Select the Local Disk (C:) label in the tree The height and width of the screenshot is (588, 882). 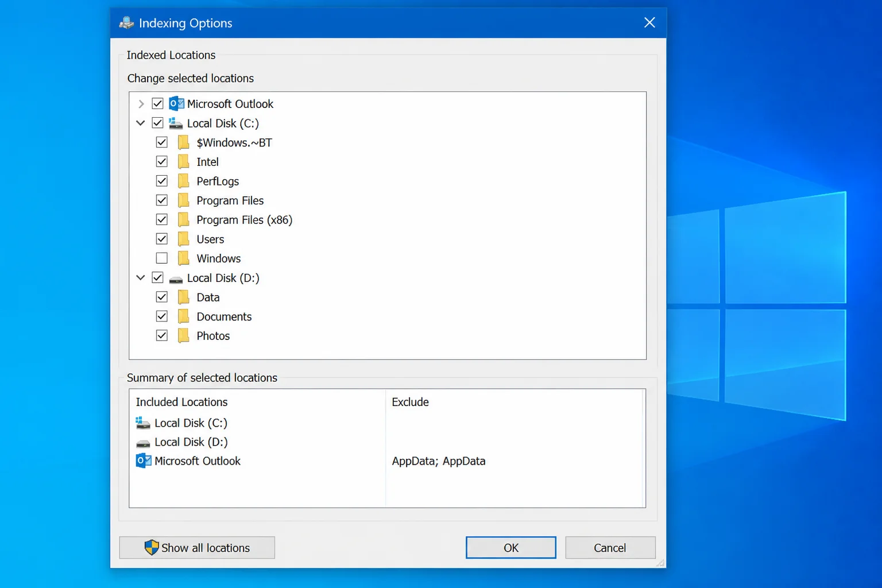pyautogui.click(x=223, y=123)
